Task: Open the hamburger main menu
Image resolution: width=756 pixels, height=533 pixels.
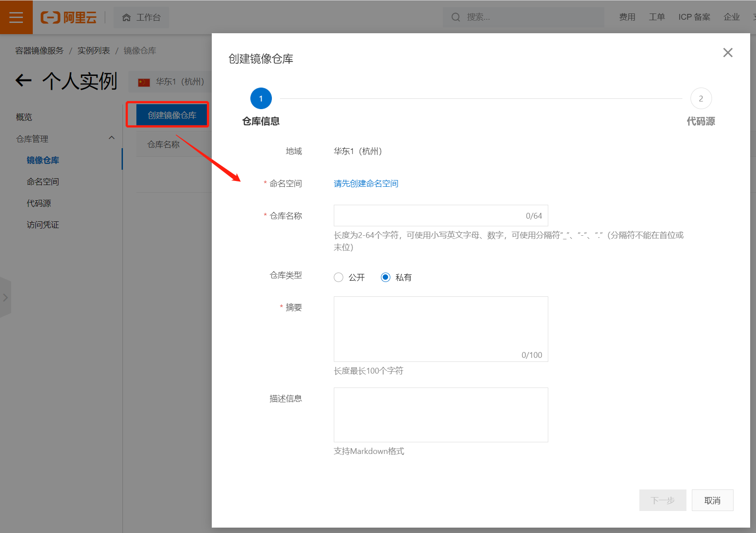Action: tap(16, 17)
